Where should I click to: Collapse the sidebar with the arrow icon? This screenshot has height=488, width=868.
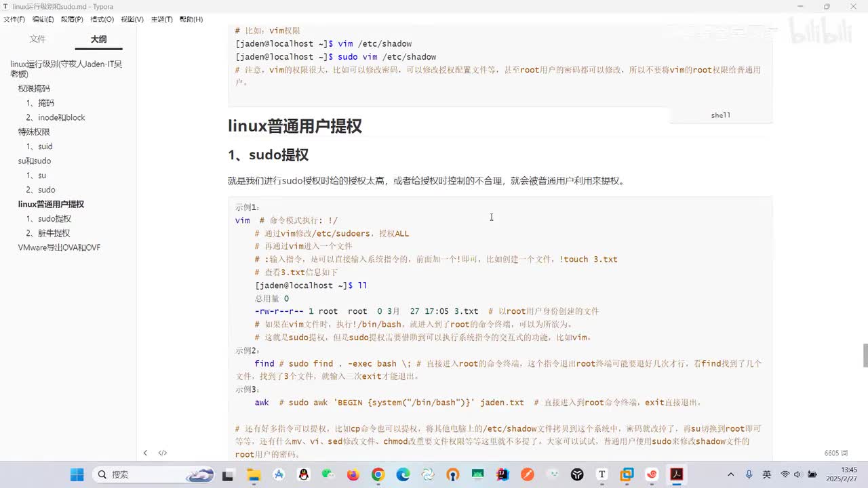(x=144, y=453)
